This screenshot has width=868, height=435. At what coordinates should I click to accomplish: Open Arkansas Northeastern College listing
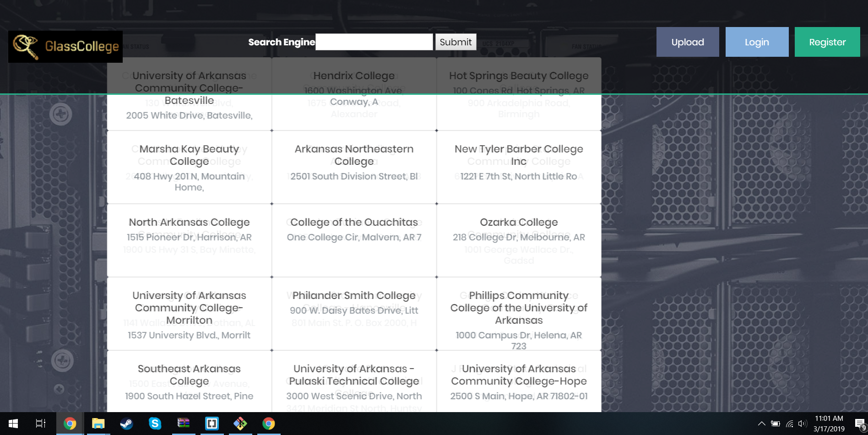pos(354,155)
